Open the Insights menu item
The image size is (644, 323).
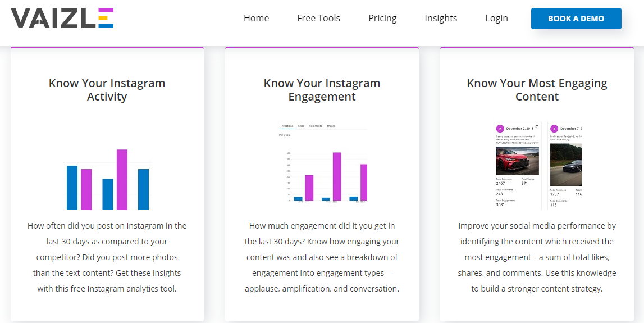point(441,19)
